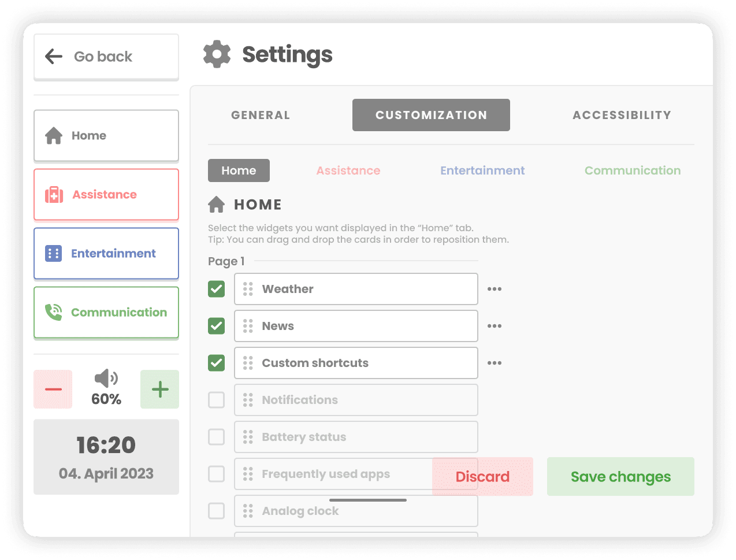The image size is (736, 560).
Task: Select the Home house icon in the sidebar
Action: click(x=54, y=135)
